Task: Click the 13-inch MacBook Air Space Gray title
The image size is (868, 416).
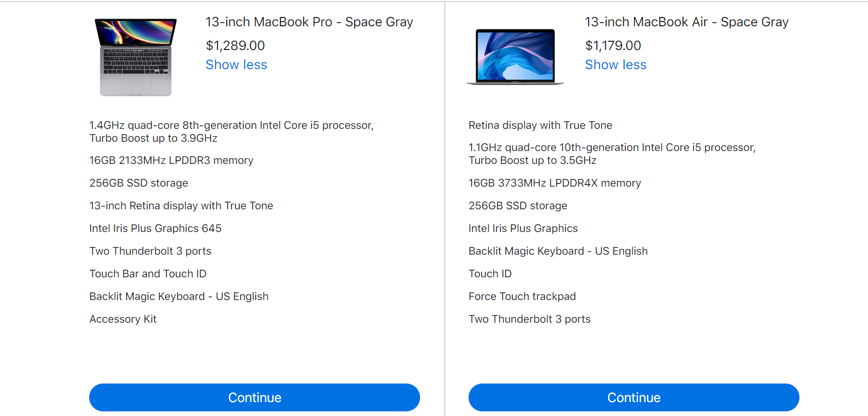Action: click(x=687, y=22)
